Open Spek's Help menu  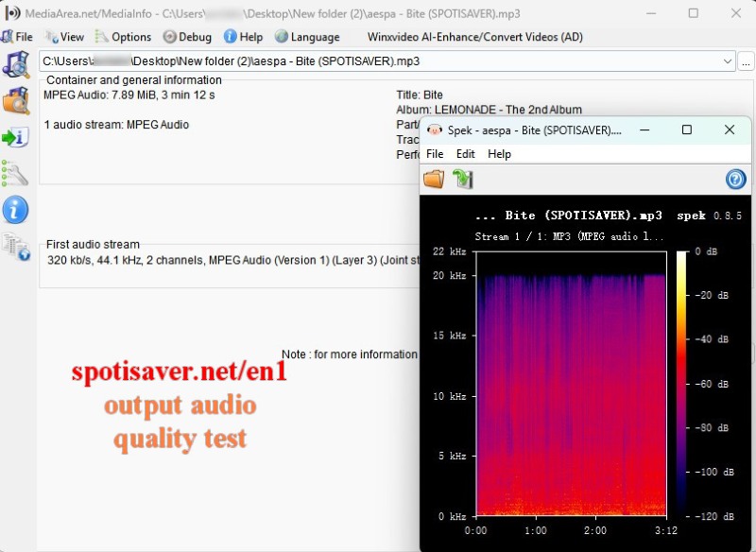500,154
